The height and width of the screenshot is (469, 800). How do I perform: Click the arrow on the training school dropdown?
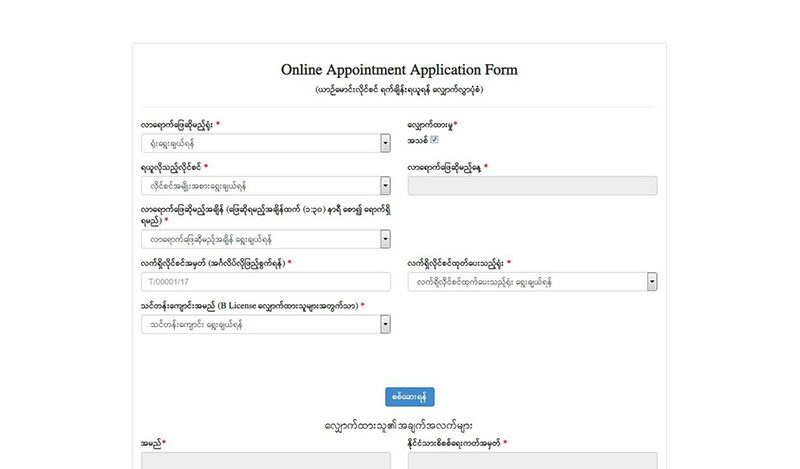[x=385, y=324]
